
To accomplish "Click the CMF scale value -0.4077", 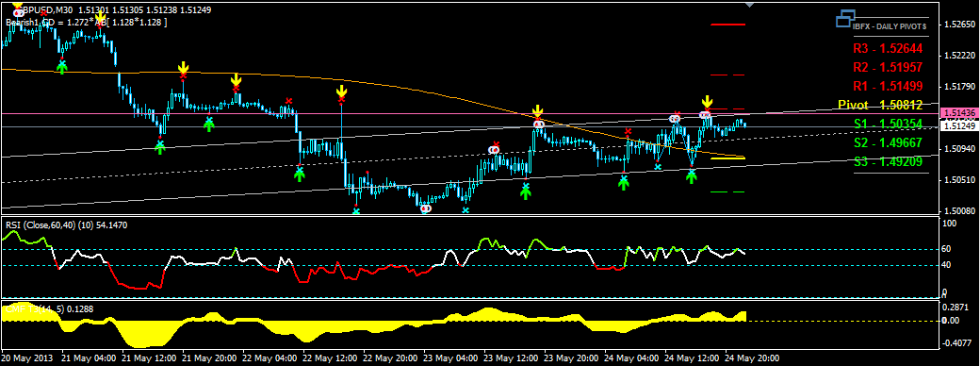I will pos(956,342).
